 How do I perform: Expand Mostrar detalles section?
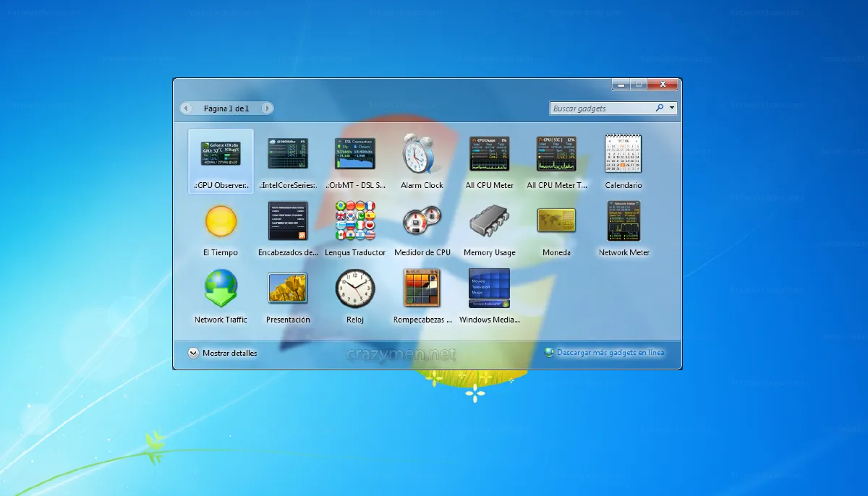(226, 353)
